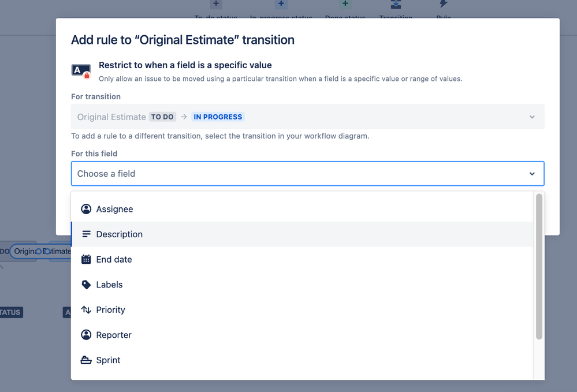Click the dialog title Add rule heading

(x=183, y=40)
